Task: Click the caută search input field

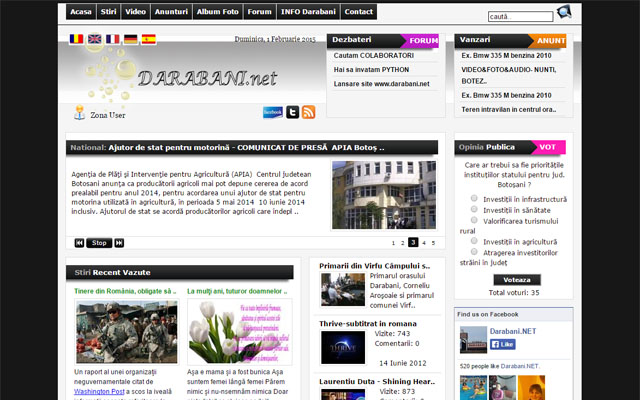Action: click(520, 17)
